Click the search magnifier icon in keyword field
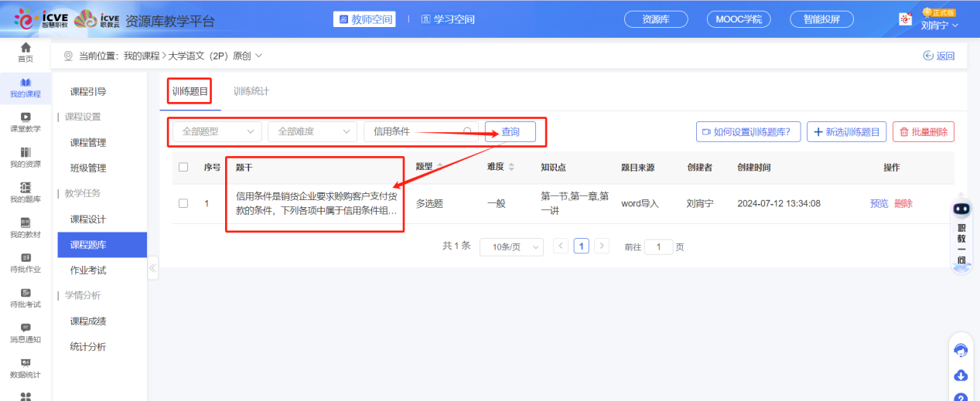Viewport: 980px width, 401px height. pyautogui.click(x=467, y=131)
